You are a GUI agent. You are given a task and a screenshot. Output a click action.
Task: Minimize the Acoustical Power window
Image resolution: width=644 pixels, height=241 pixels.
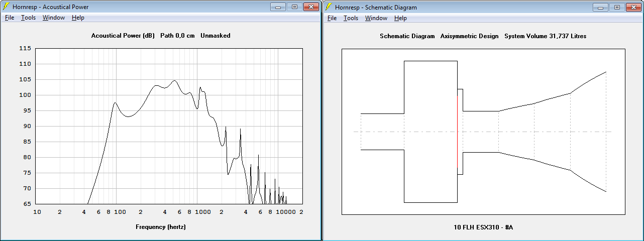[x=279, y=7]
